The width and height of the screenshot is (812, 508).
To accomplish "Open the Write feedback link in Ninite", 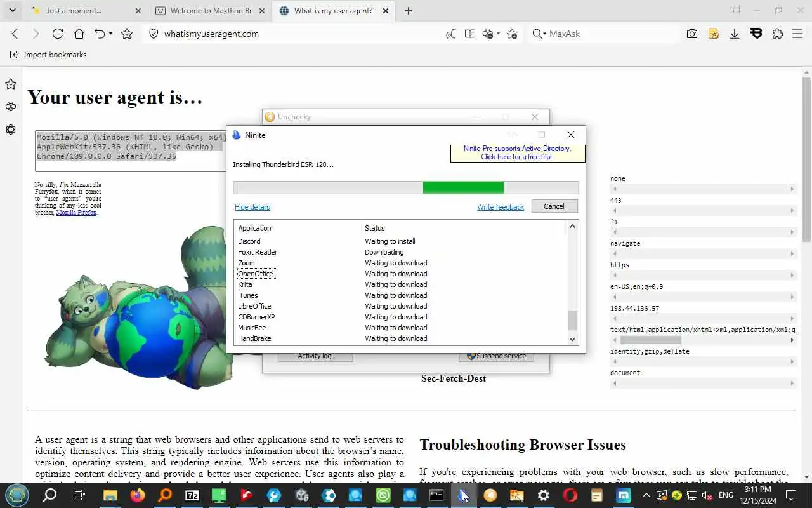I will pyautogui.click(x=501, y=207).
